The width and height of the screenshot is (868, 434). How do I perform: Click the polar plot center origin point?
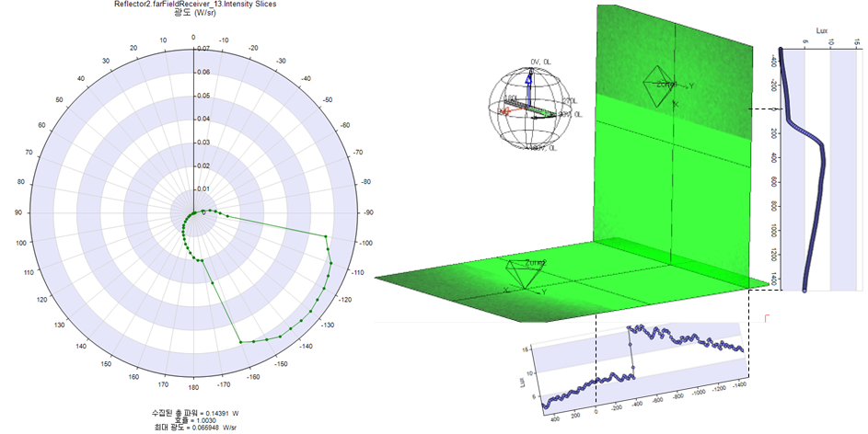click(193, 213)
